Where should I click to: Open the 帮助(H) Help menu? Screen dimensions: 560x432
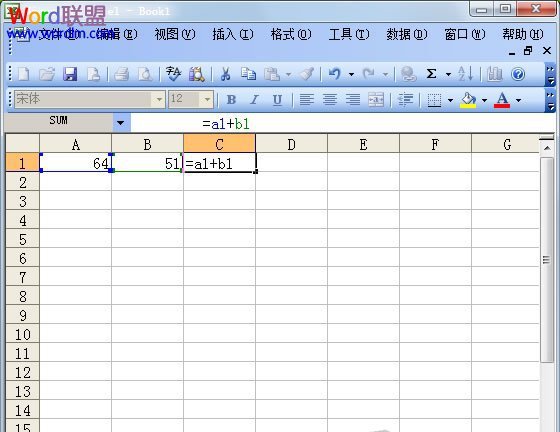[x=523, y=34]
